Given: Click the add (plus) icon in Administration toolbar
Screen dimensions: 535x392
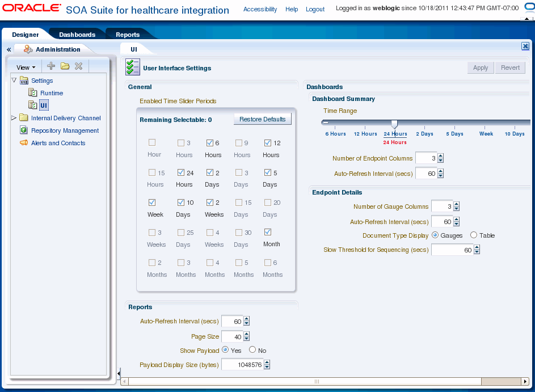Looking at the screenshot, I should pyautogui.click(x=51, y=66).
